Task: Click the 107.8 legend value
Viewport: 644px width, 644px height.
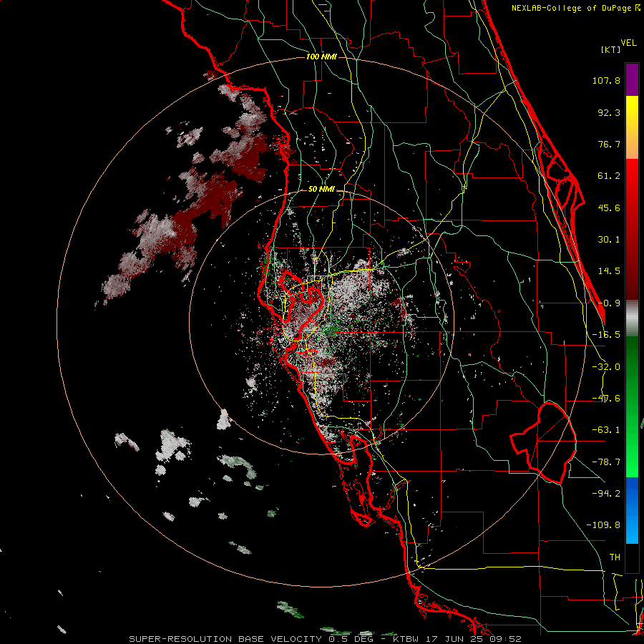Action: pyautogui.click(x=606, y=80)
